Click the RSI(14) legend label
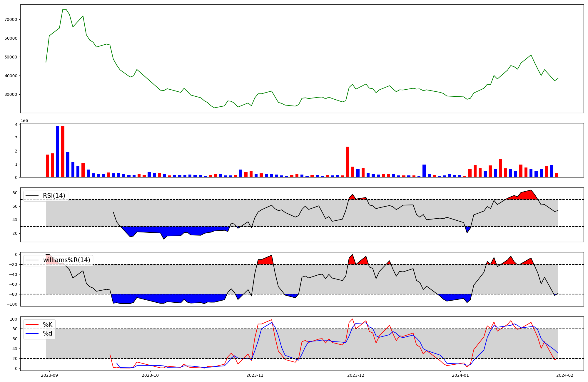 click(54, 196)
